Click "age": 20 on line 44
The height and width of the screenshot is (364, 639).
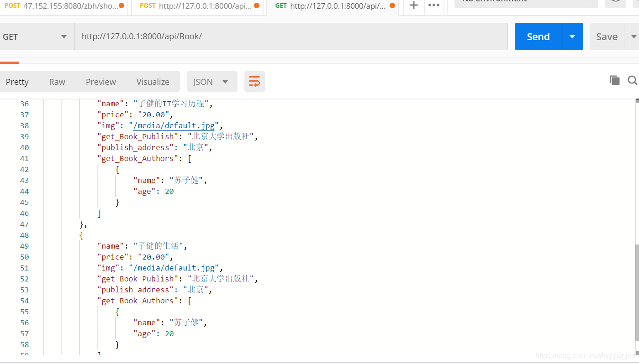click(x=153, y=191)
